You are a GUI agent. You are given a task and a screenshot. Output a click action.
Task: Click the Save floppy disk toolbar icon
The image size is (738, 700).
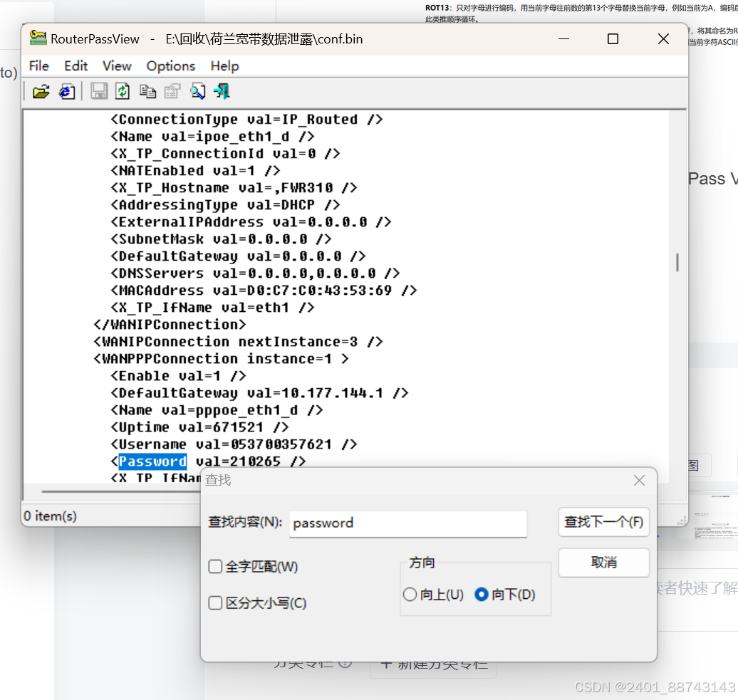coord(99,91)
